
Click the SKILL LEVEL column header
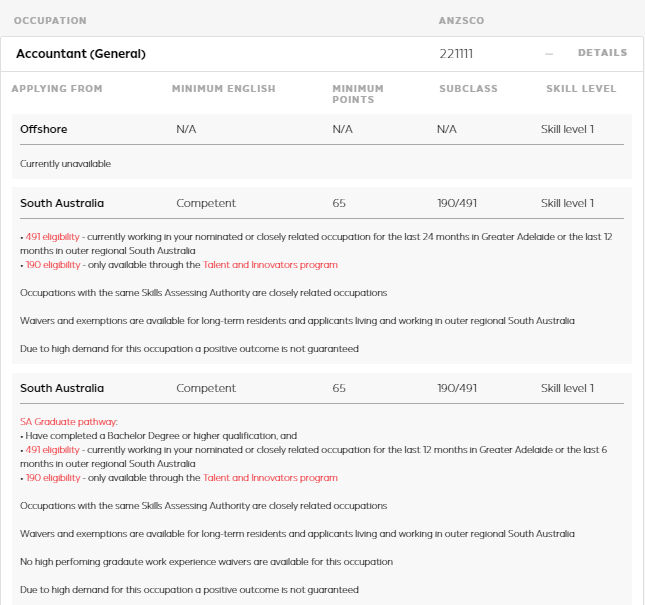coord(581,89)
